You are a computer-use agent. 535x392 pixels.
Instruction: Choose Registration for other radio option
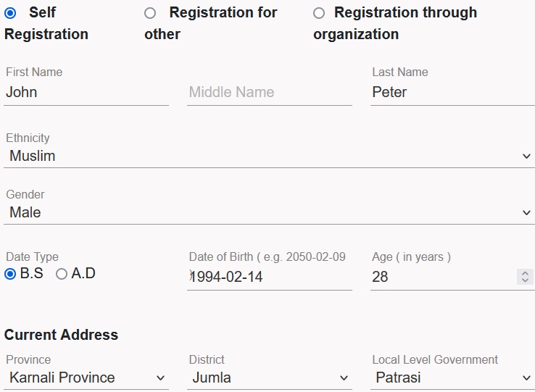(x=150, y=13)
